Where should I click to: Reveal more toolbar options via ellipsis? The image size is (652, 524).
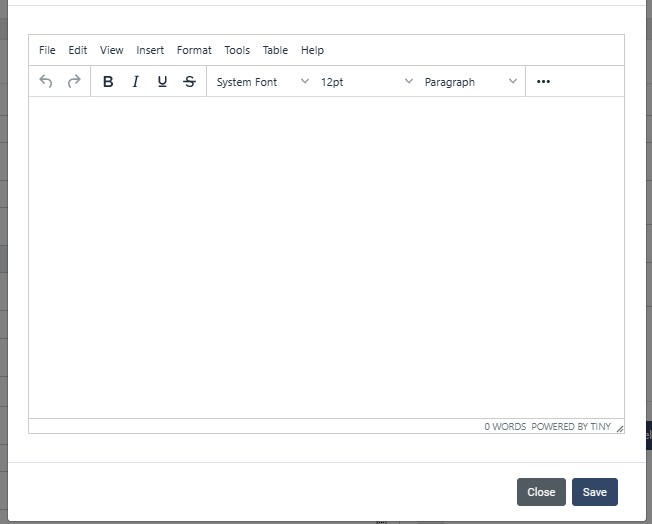543,82
